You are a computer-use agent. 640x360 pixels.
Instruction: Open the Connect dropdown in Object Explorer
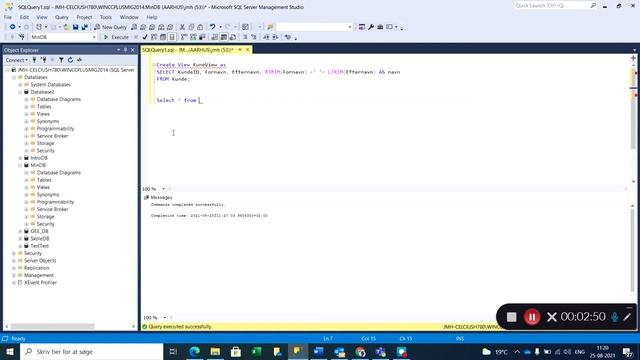point(17,60)
